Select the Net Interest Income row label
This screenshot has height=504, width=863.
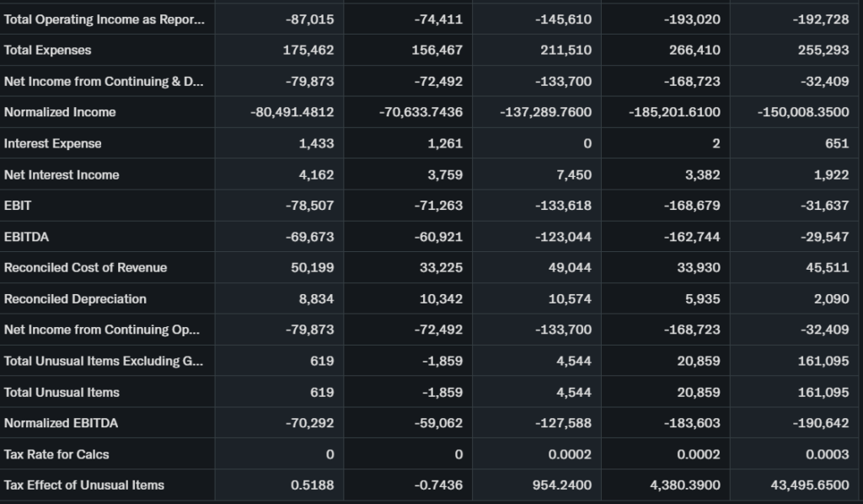[x=62, y=174]
